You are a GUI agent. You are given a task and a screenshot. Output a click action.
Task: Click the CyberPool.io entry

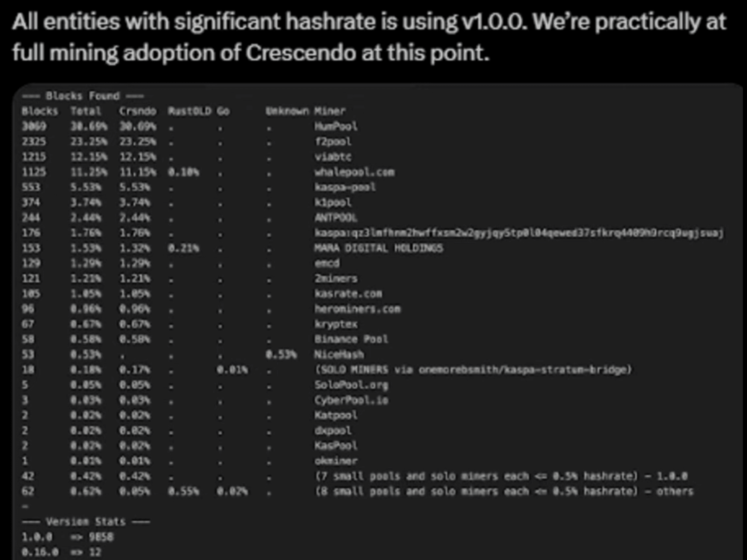(x=351, y=400)
